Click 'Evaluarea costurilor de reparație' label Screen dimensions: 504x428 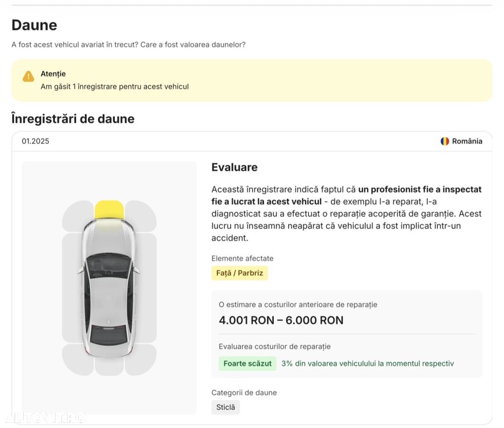275,346
